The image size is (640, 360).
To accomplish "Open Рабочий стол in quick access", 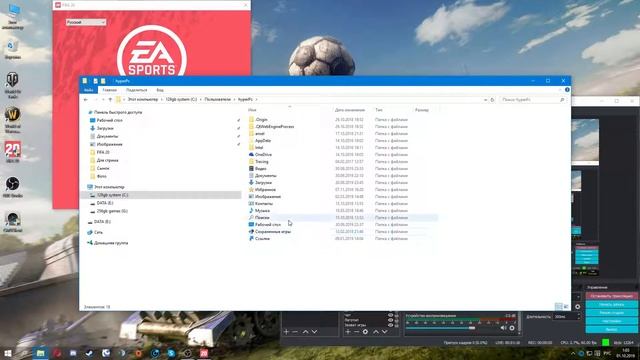I will point(109,120).
